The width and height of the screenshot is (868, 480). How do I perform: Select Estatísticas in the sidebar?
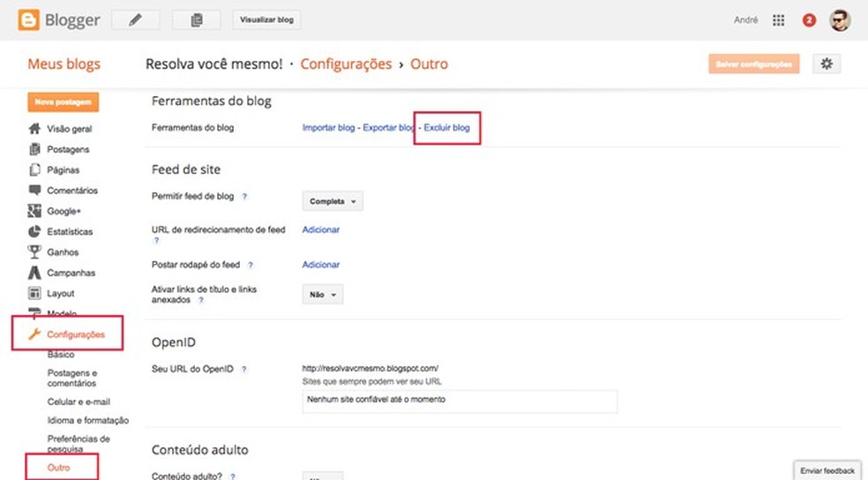tap(70, 231)
